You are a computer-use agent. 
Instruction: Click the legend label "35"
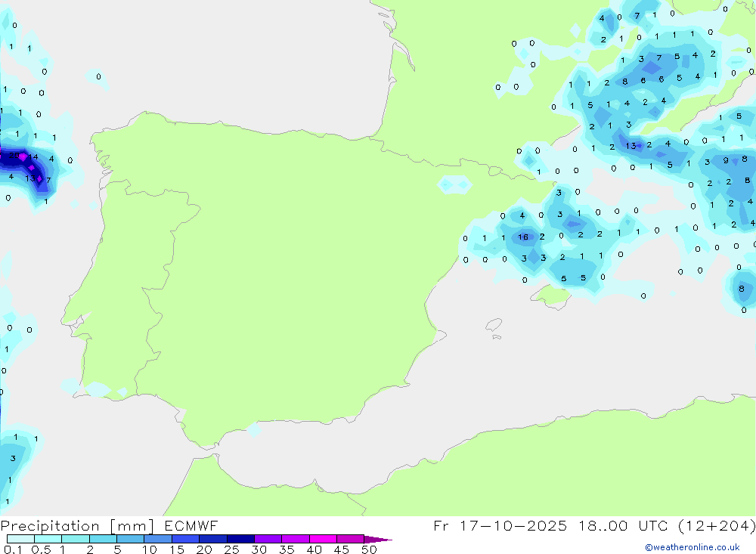287,549
